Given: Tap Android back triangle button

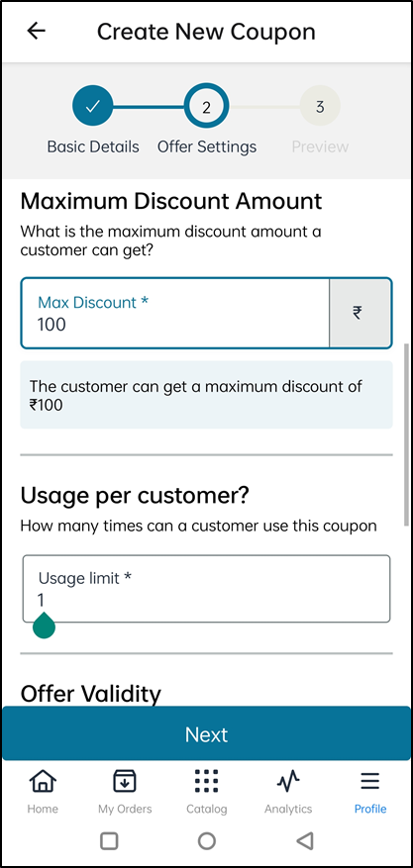Looking at the screenshot, I should 304,841.
